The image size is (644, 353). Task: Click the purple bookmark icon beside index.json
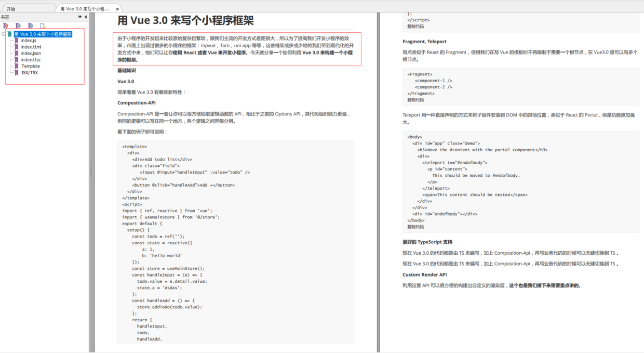[x=17, y=54]
